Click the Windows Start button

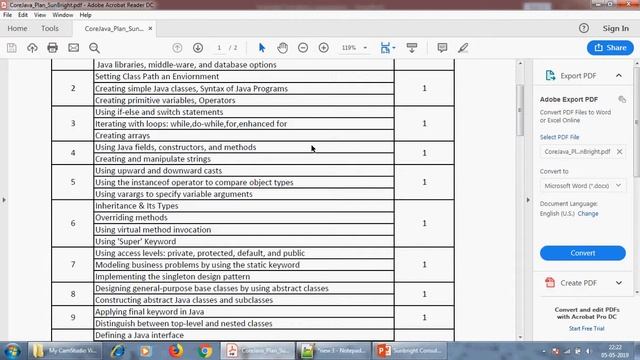pyautogui.click(x=13, y=351)
